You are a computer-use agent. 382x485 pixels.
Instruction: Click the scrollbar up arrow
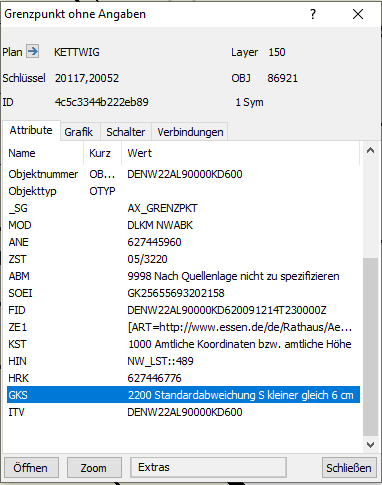click(370, 151)
